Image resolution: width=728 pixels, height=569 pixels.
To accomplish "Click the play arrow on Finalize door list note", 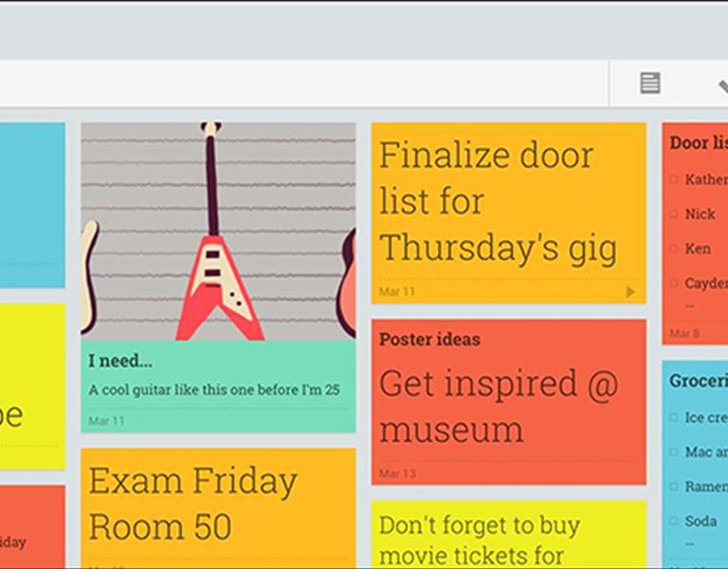I will click(x=630, y=292).
